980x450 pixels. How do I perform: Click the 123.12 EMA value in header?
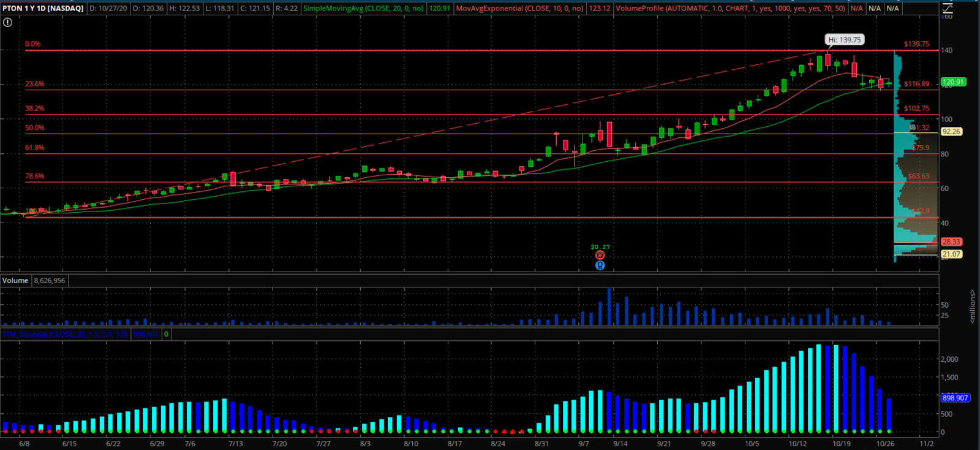click(x=600, y=9)
